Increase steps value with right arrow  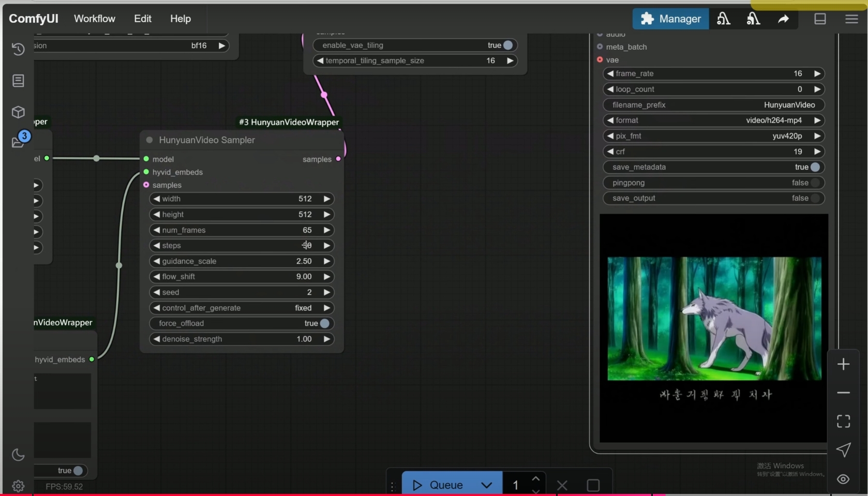coord(327,246)
